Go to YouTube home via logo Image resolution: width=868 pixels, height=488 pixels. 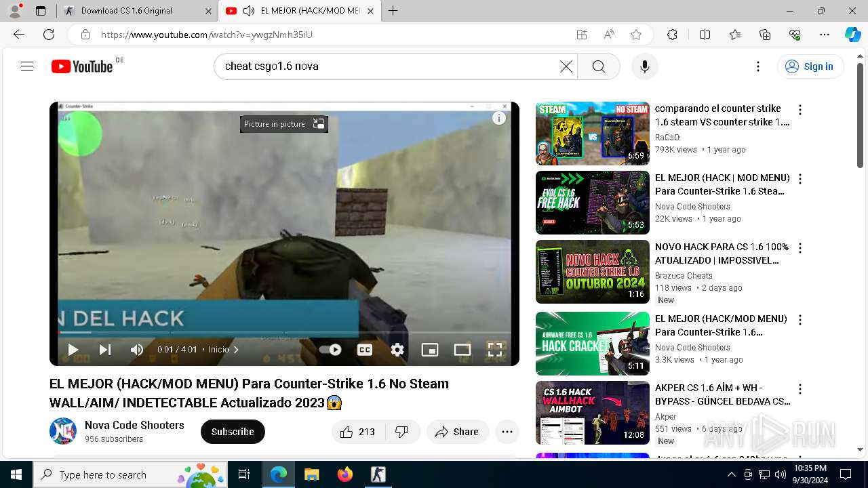[82, 66]
